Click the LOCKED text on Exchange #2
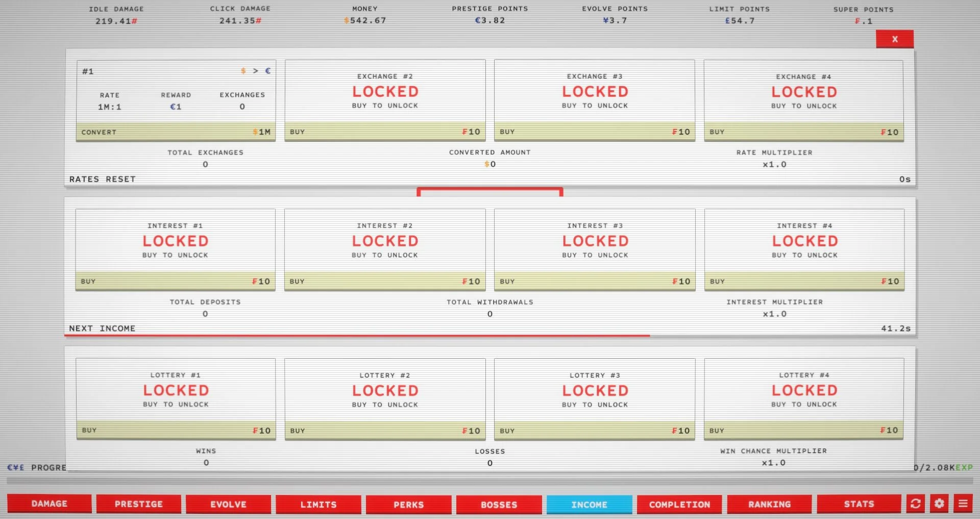The width and height of the screenshot is (980, 519). coord(385,91)
